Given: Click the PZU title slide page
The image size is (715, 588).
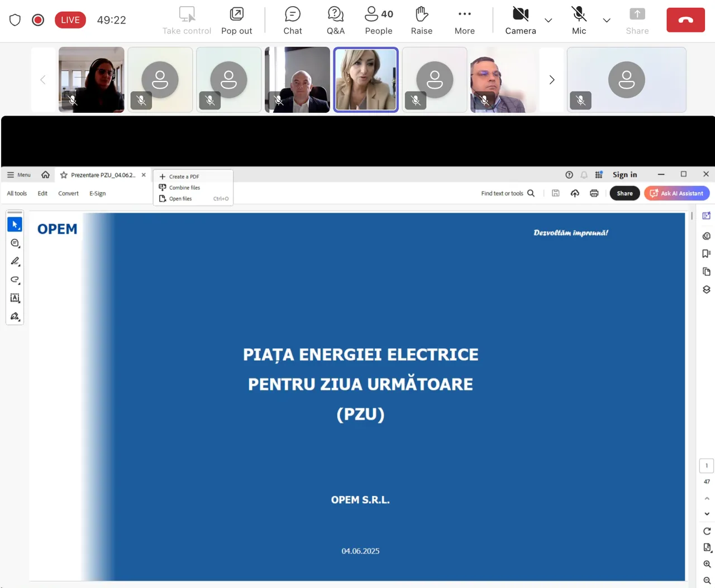Looking at the screenshot, I should point(357,396).
